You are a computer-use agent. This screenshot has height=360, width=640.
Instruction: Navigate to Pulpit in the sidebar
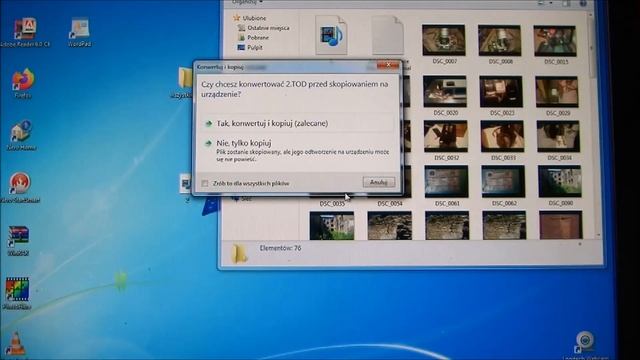(x=255, y=47)
